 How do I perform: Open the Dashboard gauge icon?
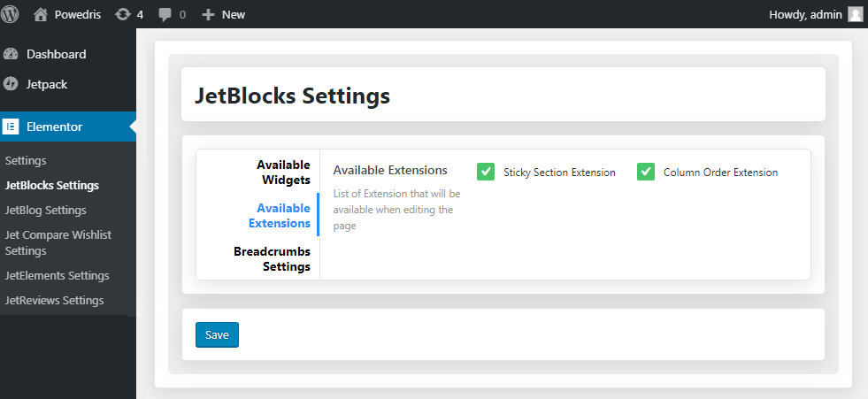coord(11,54)
